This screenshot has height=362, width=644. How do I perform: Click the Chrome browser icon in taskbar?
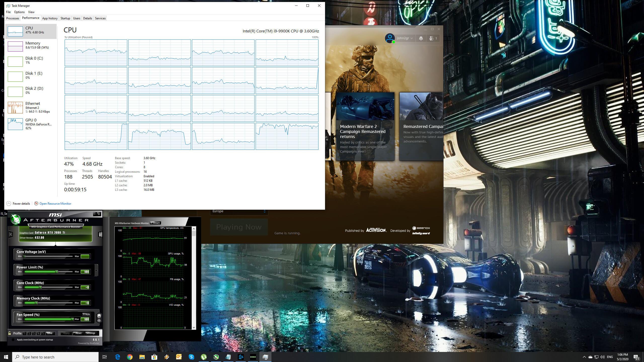coord(130,357)
